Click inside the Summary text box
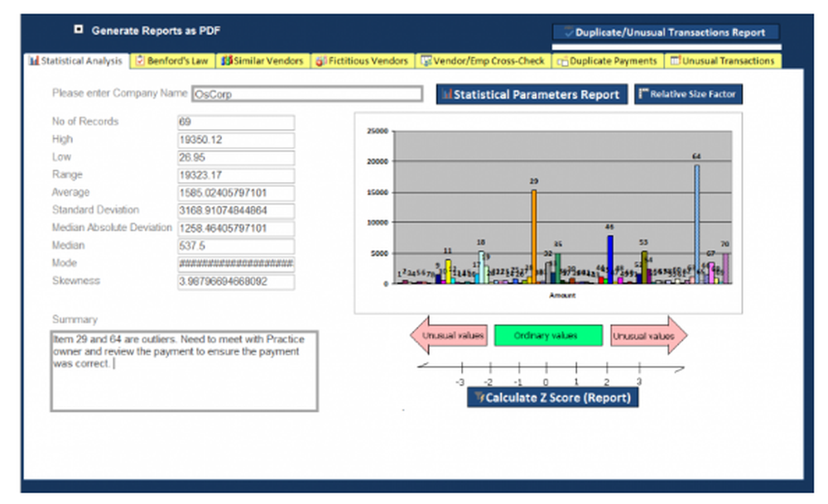Screen dimensions: 828x504 [x=185, y=371]
